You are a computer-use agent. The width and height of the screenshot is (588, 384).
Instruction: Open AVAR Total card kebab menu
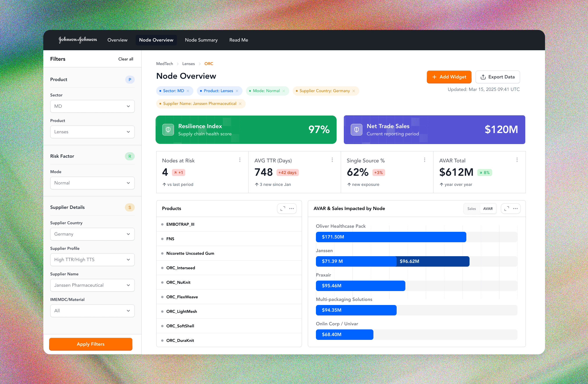tap(517, 160)
